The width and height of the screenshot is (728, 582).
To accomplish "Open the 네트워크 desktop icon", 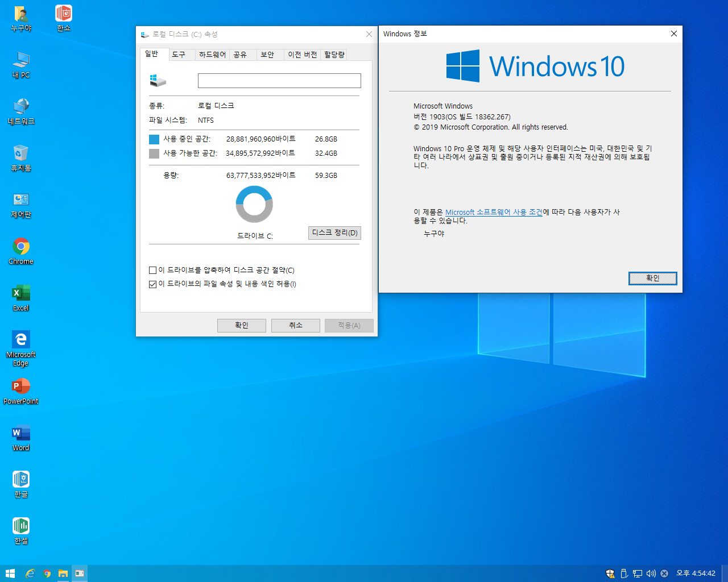I will click(x=21, y=111).
